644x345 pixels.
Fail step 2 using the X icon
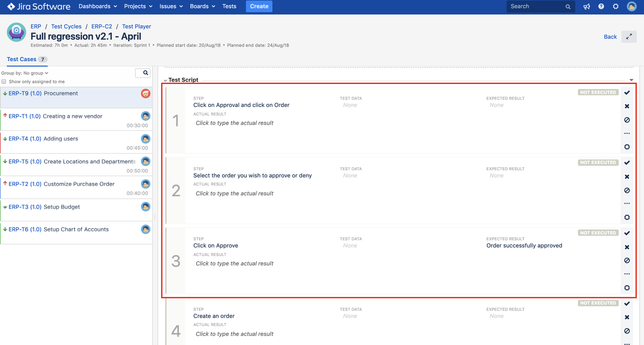pyautogui.click(x=627, y=177)
